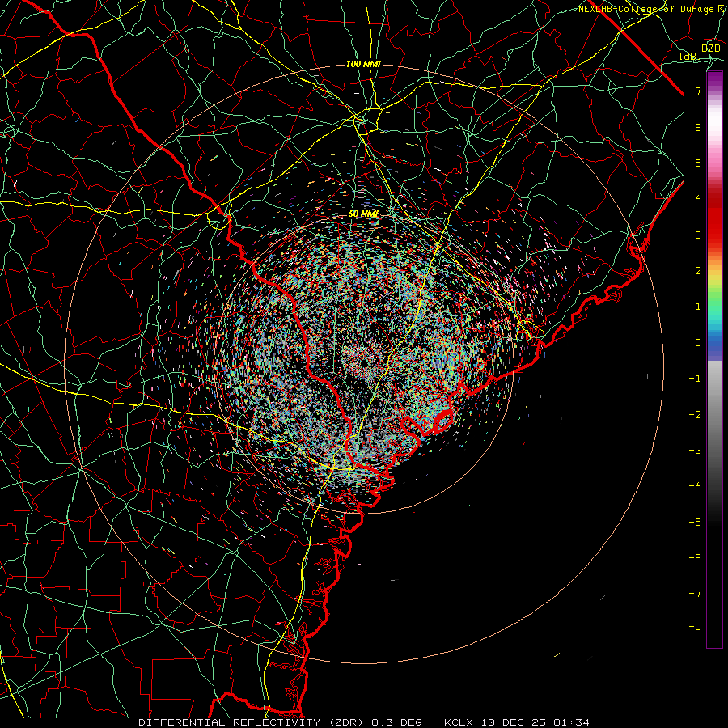Click the 7 value on the color scale

click(698, 91)
